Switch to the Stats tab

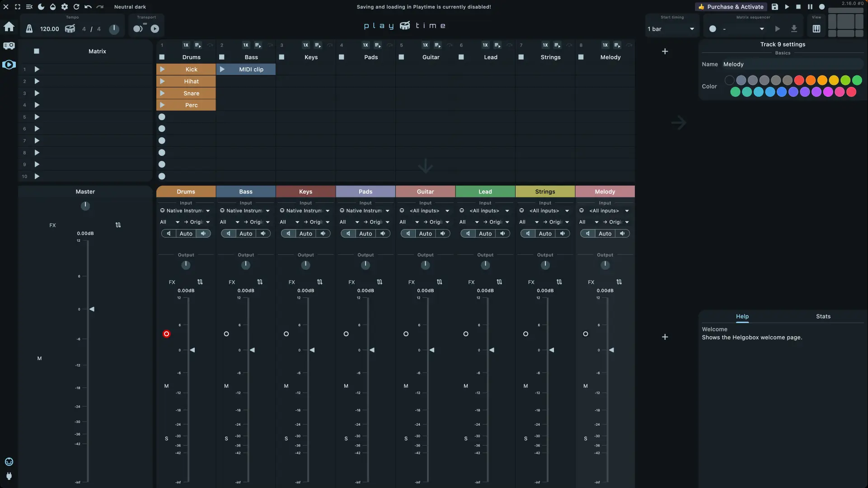[823, 316]
